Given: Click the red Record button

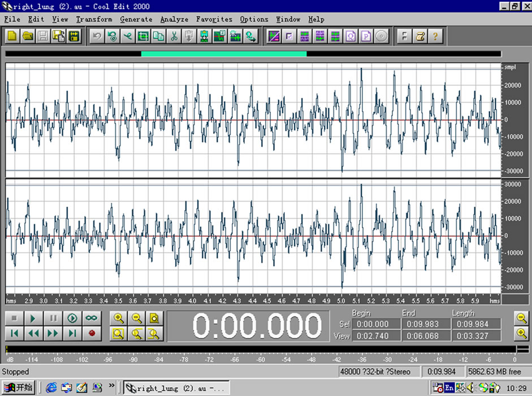Looking at the screenshot, I should pyautogui.click(x=92, y=333).
